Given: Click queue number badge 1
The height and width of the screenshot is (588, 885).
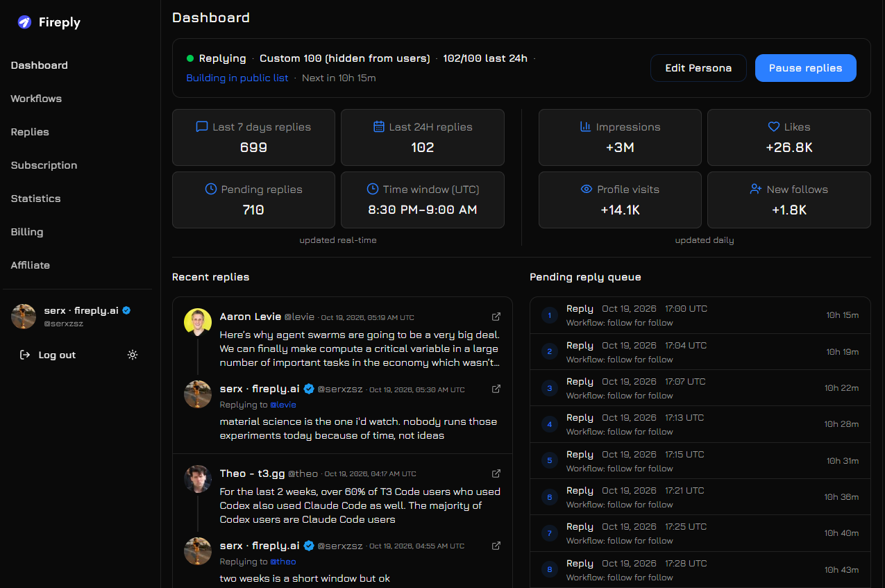Looking at the screenshot, I should click(x=550, y=315).
